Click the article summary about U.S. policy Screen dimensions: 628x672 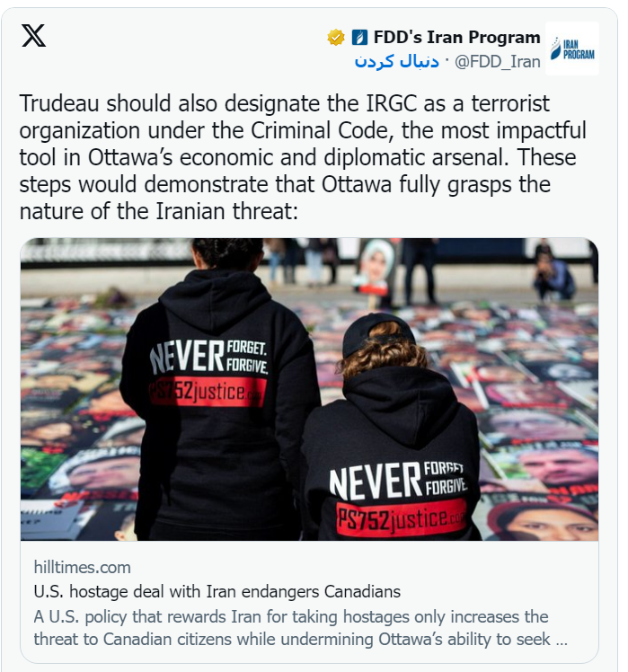300,628
